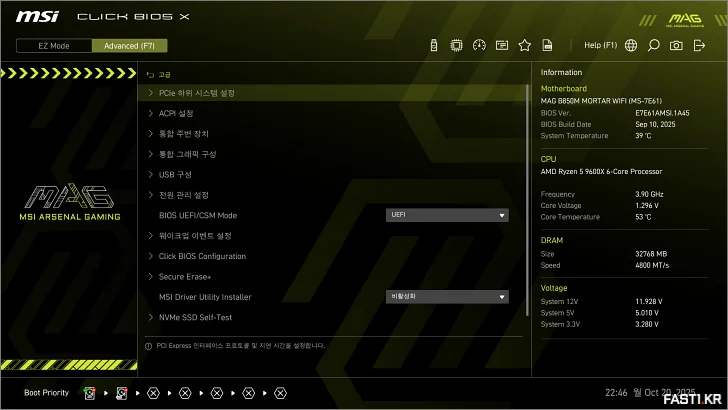Click the Core Voltage value 1.296 V
Viewport: 728px width, 410px height.
point(647,205)
